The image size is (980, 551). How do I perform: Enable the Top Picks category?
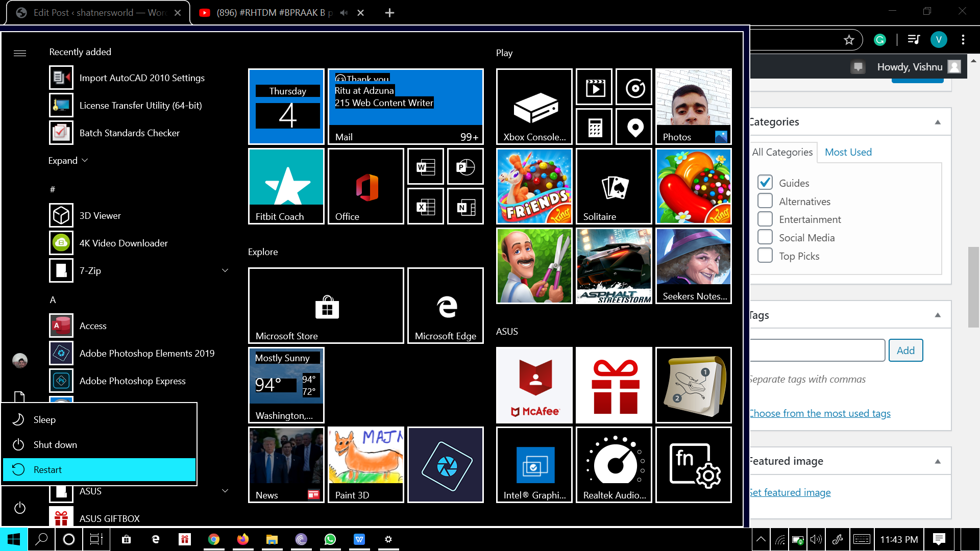[765, 256]
